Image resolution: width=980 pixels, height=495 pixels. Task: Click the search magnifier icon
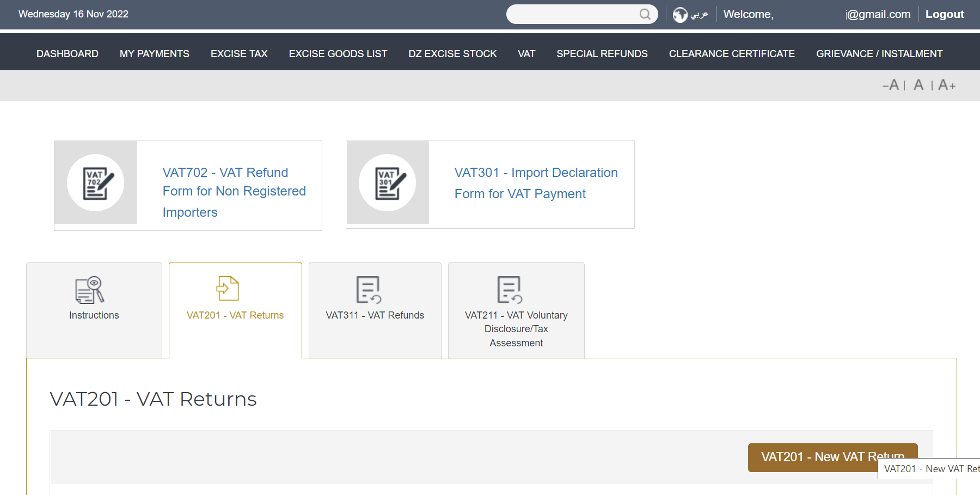coord(645,14)
